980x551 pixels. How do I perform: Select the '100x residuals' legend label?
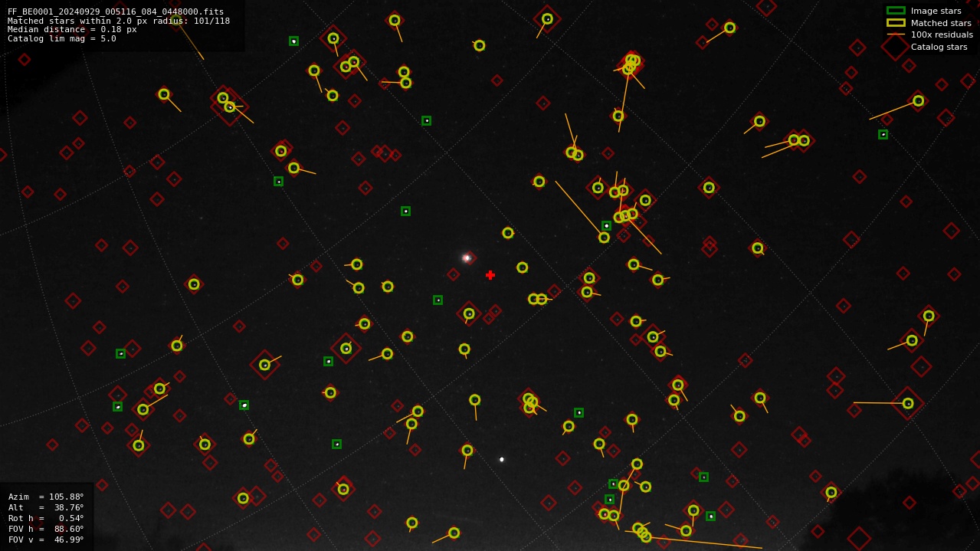[942, 34]
